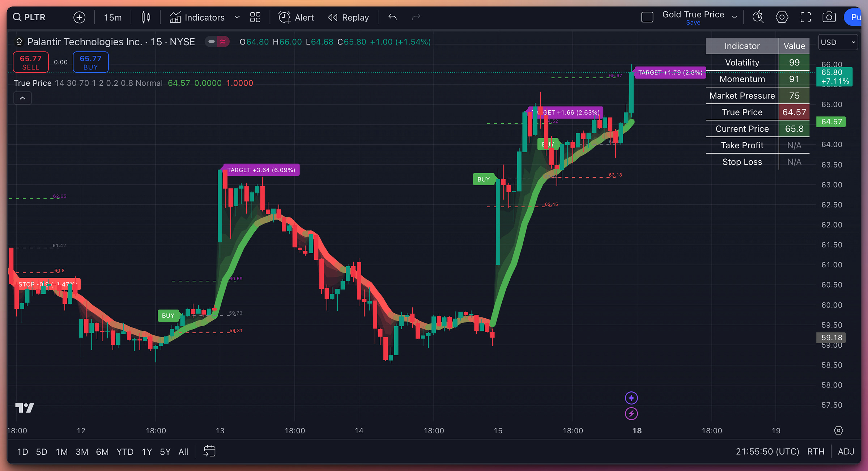Open the go-to-date calendar icon
This screenshot has width=868, height=471.
(x=209, y=451)
